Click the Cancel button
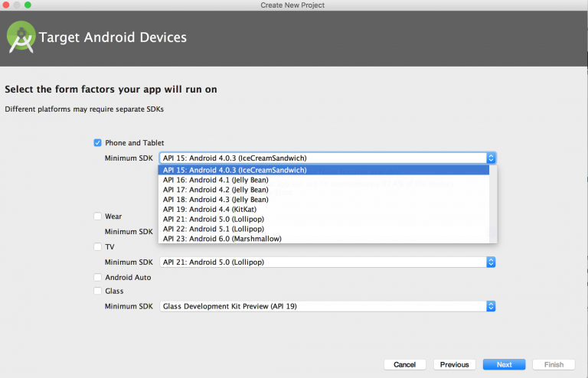 [x=405, y=364]
